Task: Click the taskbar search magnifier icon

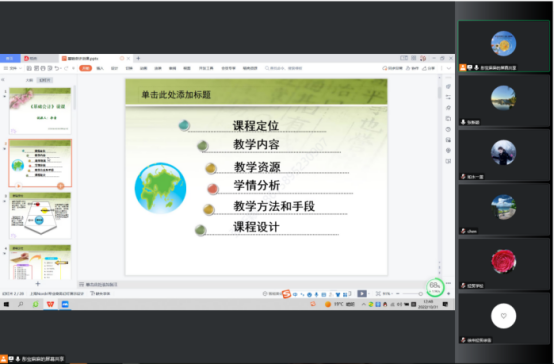Action: point(20,304)
